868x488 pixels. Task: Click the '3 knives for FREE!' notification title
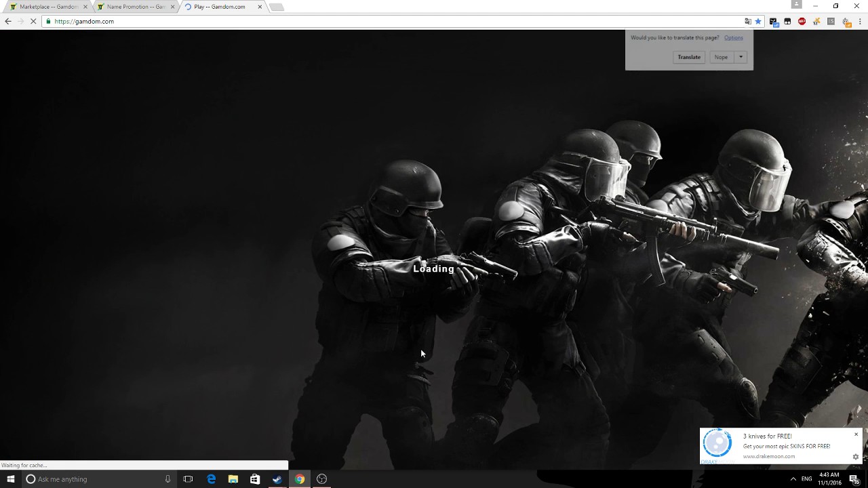tap(767, 436)
